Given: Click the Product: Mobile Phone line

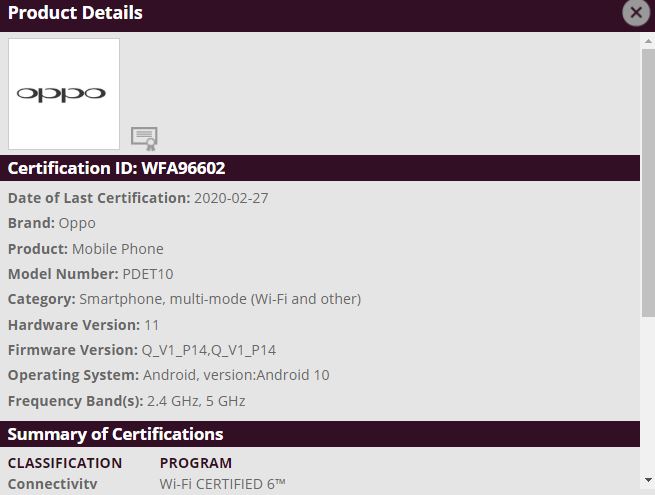Looking at the screenshot, I should tap(86, 249).
